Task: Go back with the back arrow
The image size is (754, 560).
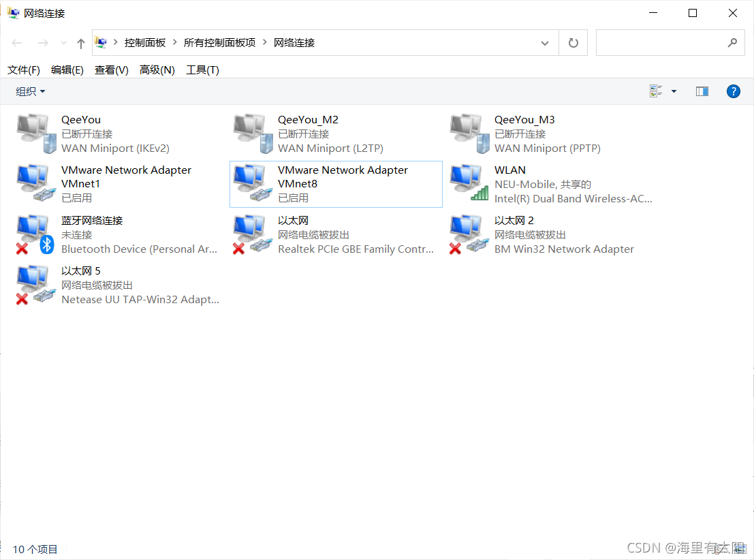Action: click(x=17, y=44)
